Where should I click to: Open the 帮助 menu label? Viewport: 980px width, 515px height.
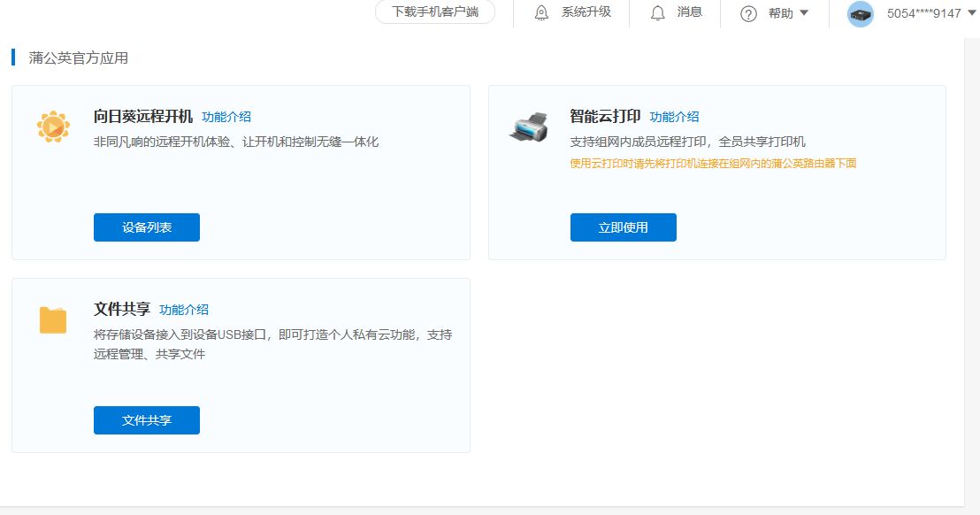(x=781, y=13)
